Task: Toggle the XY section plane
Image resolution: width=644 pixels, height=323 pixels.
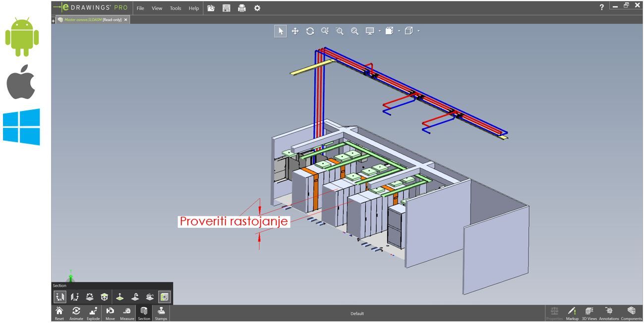Action: (x=60, y=297)
